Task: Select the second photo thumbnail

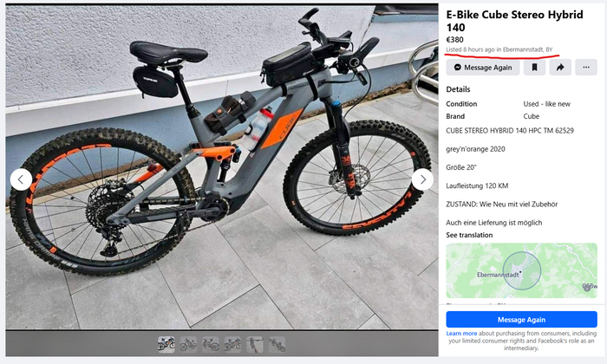Action: click(x=188, y=344)
